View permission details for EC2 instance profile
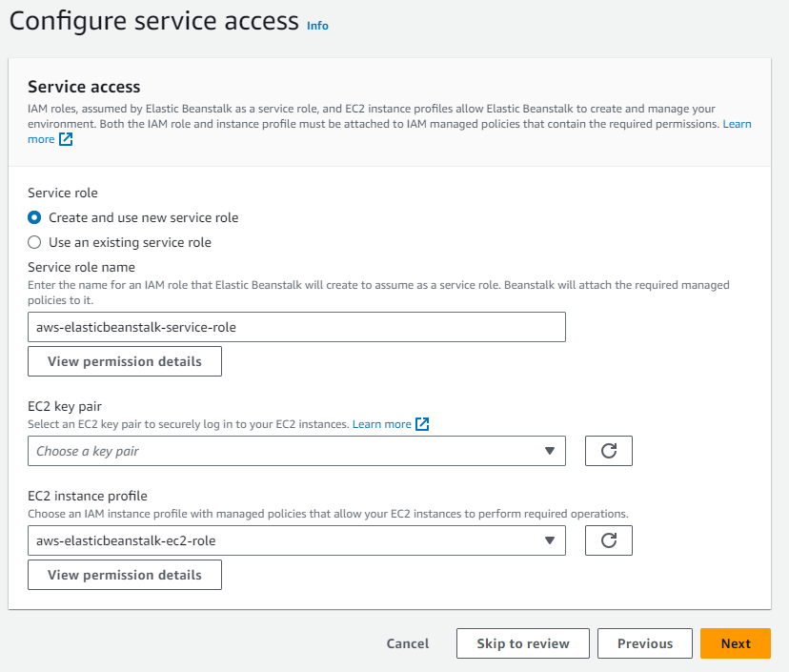 tap(124, 575)
